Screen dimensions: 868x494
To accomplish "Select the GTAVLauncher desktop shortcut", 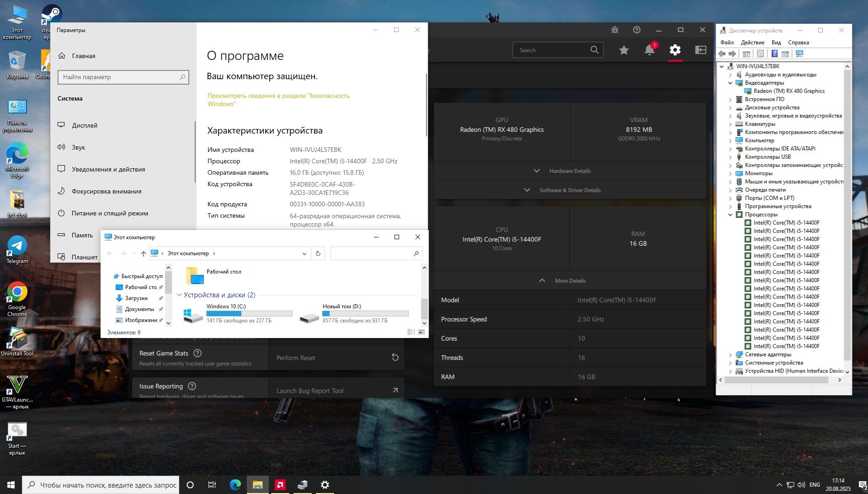I will 17,392.
